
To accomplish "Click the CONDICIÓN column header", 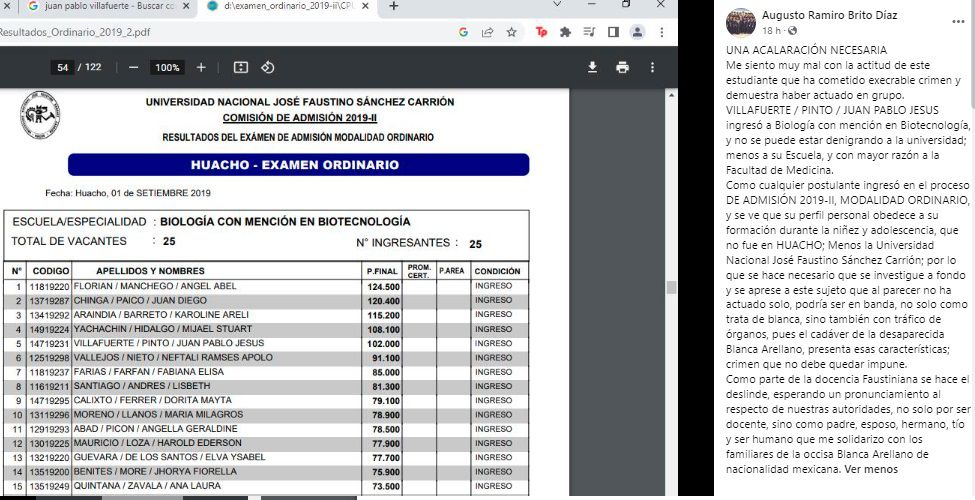I will tap(497, 271).
